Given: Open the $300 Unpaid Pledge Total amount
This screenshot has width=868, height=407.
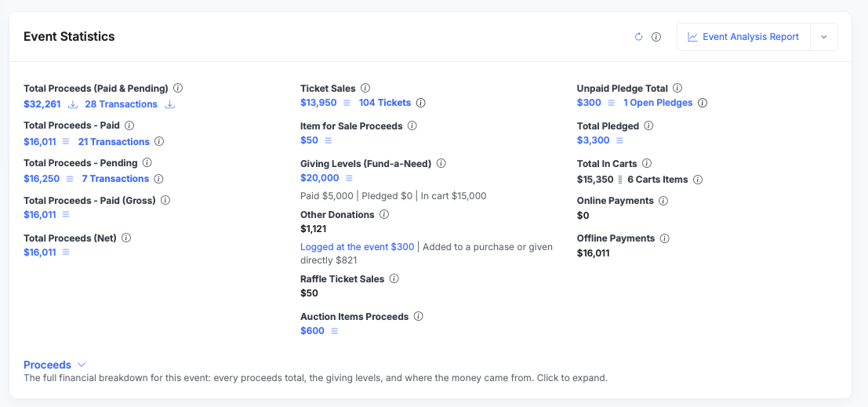Looking at the screenshot, I should click(x=589, y=103).
